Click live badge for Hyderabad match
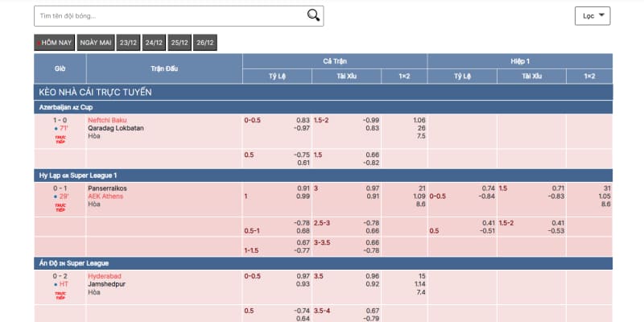The image size is (644, 322). click(x=60, y=295)
